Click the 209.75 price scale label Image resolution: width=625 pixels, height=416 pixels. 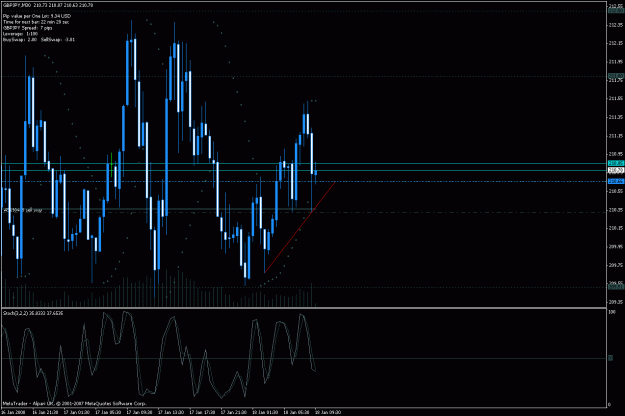coord(616,265)
